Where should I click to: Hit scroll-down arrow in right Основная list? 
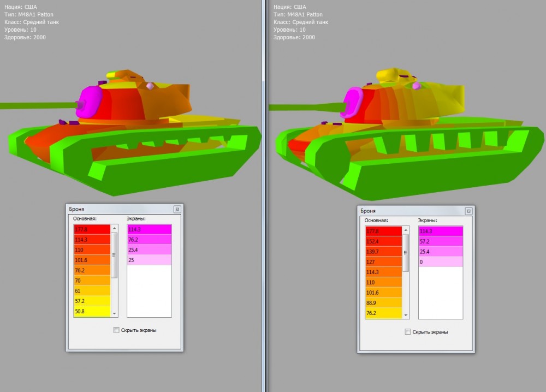coord(406,315)
